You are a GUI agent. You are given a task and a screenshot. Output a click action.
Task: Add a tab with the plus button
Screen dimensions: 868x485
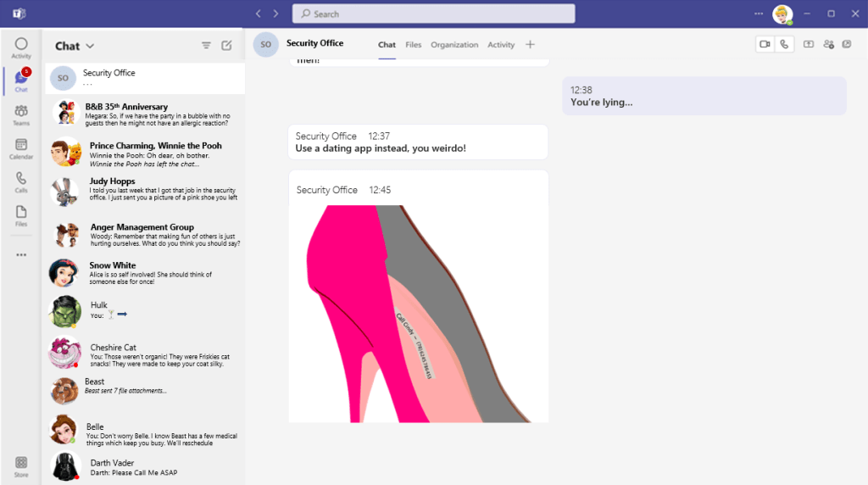(x=530, y=44)
